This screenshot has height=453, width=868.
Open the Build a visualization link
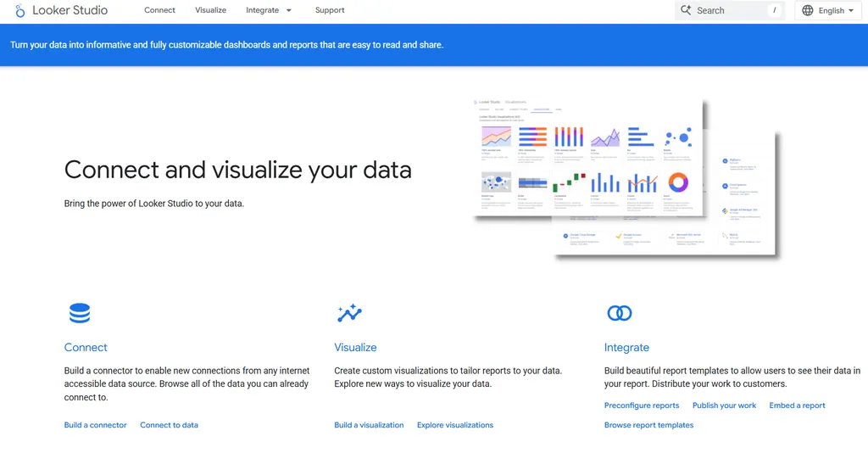tap(369, 425)
